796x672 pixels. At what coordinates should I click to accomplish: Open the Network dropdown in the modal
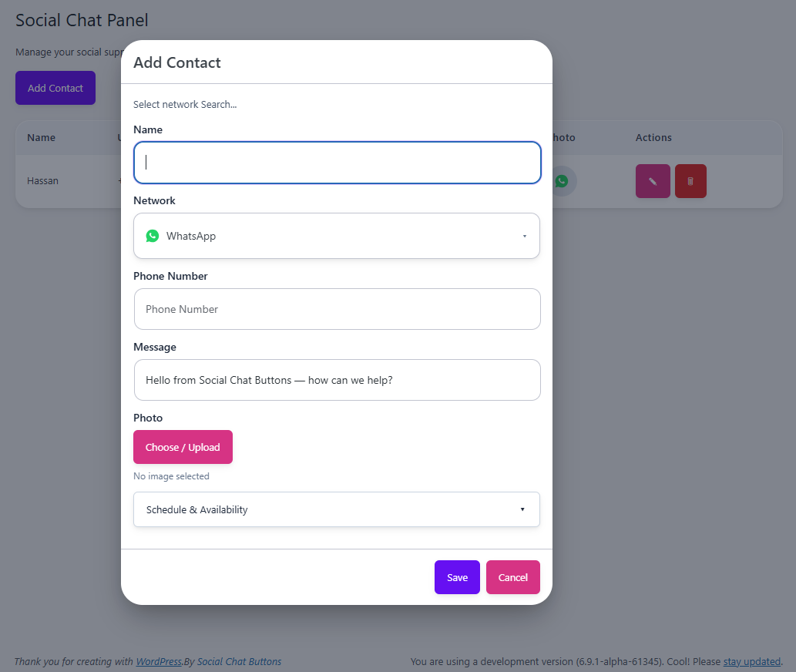337,235
